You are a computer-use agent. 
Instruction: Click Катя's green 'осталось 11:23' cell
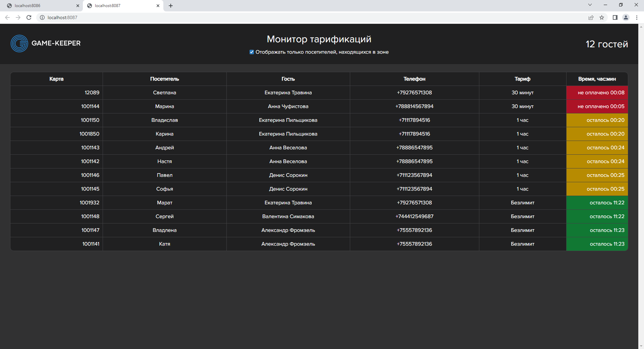(x=597, y=244)
